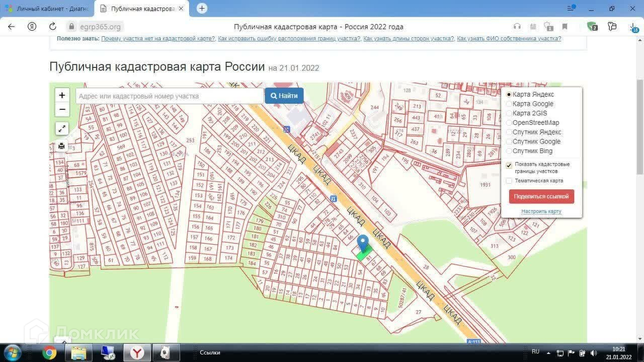This screenshot has height=362, width=644.
Task: Go back to the previous page
Action: (11, 27)
